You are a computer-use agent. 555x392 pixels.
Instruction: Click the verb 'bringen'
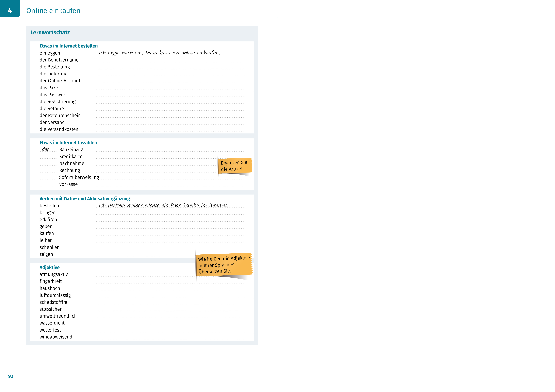pos(48,213)
